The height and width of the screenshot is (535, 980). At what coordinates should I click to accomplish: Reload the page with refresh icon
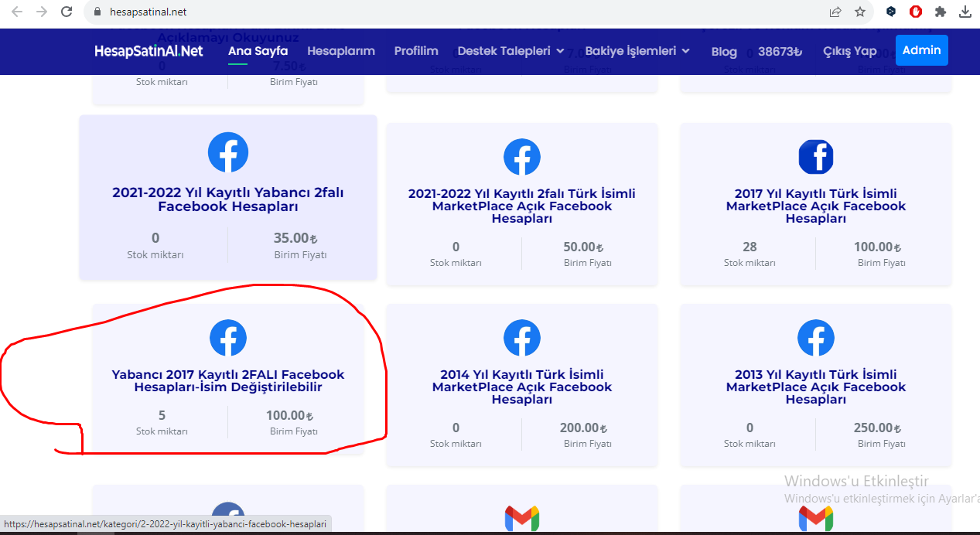67,12
